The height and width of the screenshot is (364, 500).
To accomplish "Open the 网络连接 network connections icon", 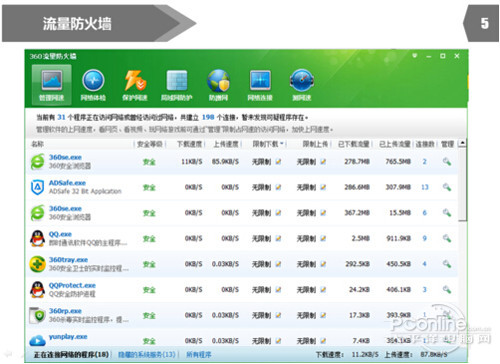I will click(x=260, y=85).
